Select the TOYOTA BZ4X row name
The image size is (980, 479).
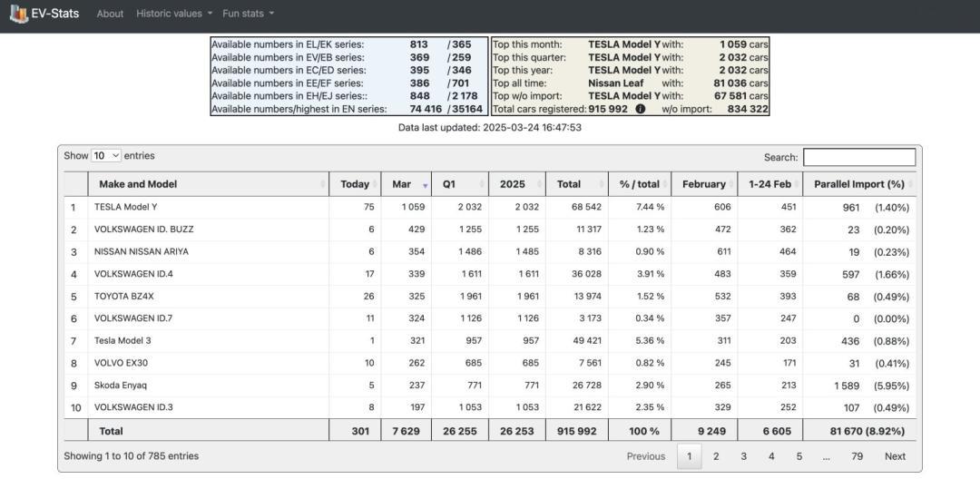point(123,297)
